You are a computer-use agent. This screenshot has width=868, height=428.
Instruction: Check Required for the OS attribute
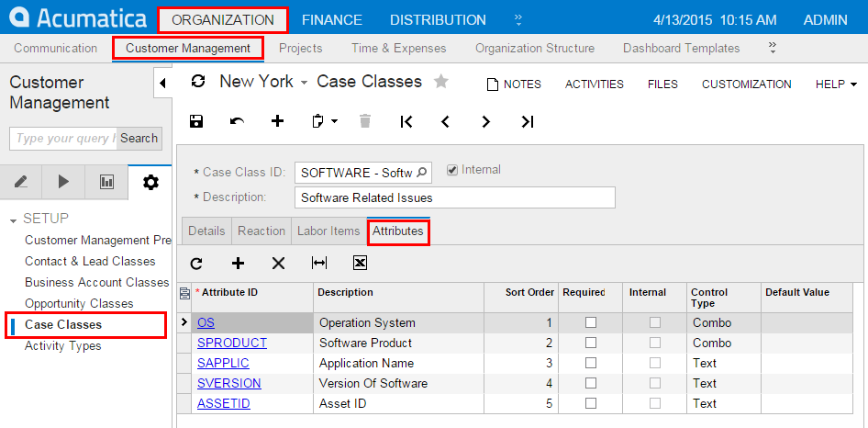pyautogui.click(x=591, y=322)
